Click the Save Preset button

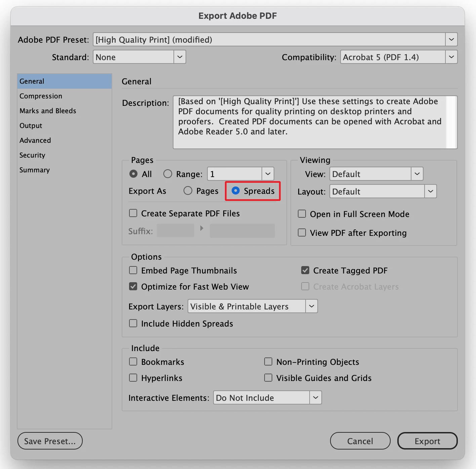50,441
